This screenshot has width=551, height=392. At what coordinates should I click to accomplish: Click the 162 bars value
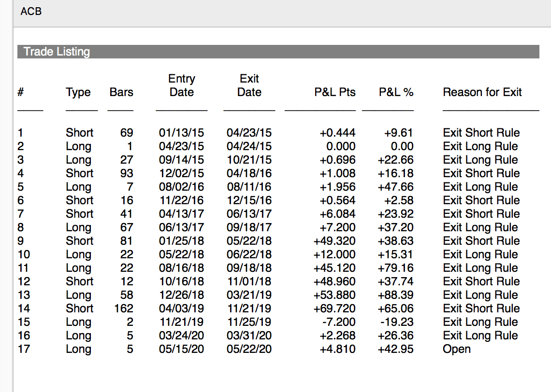(124, 308)
